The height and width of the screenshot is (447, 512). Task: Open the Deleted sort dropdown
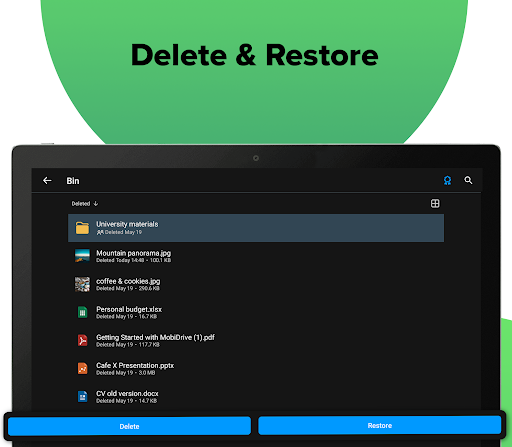click(x=81, y=204)
